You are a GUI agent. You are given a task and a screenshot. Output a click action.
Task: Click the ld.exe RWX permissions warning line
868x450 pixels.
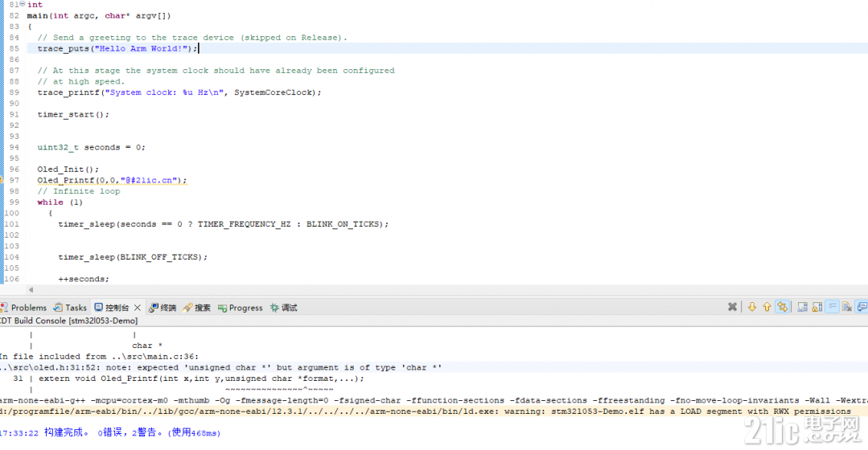[x=425, y=411]
